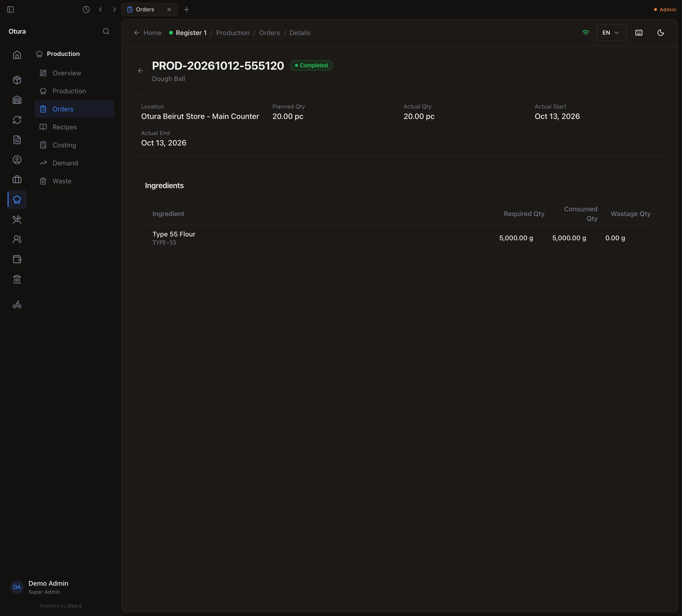Open the chef hat production sidebar icon
The image size is (682, 616).
[x=17, y=200]
